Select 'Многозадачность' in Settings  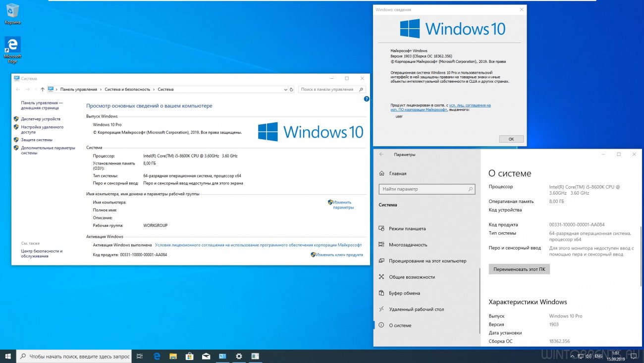click(x=408, y=245)
